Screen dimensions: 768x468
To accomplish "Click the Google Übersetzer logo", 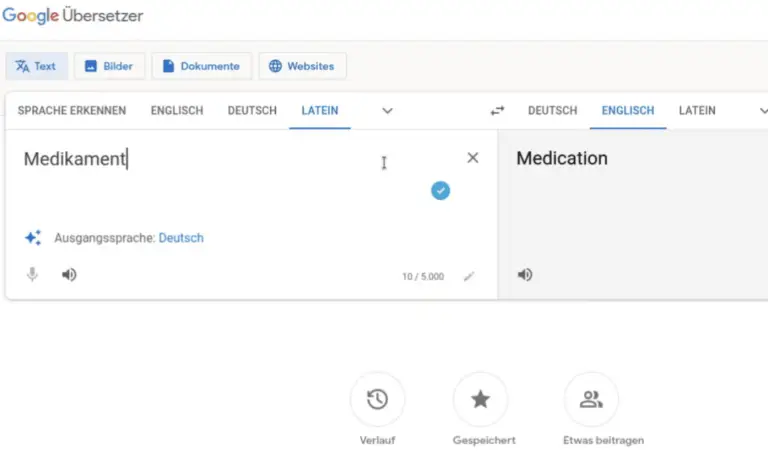I will 72,16.
